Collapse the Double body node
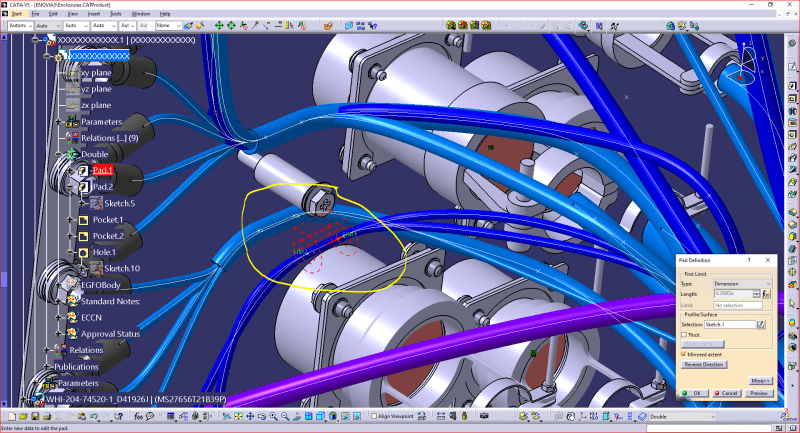Screen dimensions: 800x433 click(x=59, y=154)
